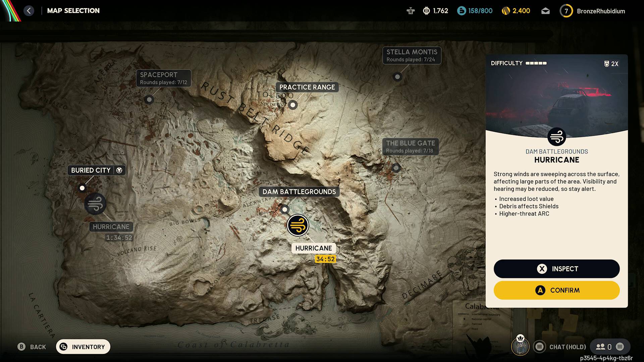Click the blue currency icon showing 158/800
The width and height of the screenshot is (644, 362).
click(x=461, y=10)
